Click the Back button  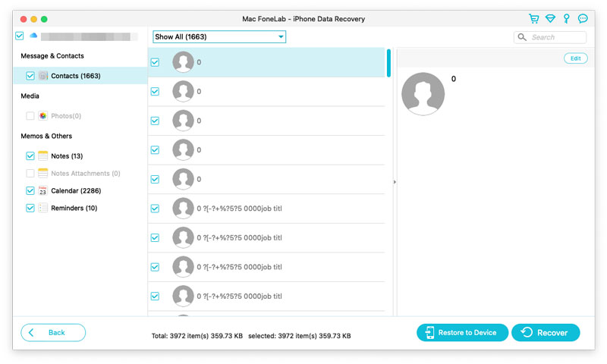coord(53,332)
